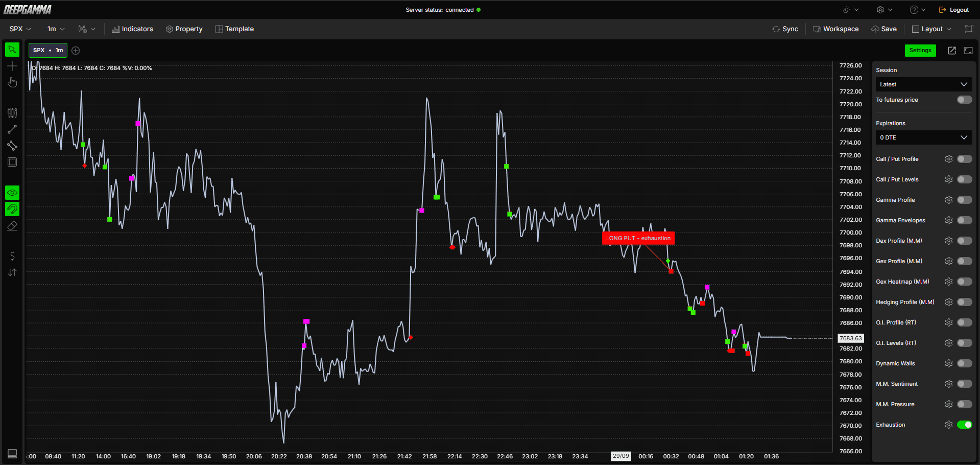This screenshot has width=980, height=465.
Task: Select the crosshair cursor tool
Action: (12, 66)
